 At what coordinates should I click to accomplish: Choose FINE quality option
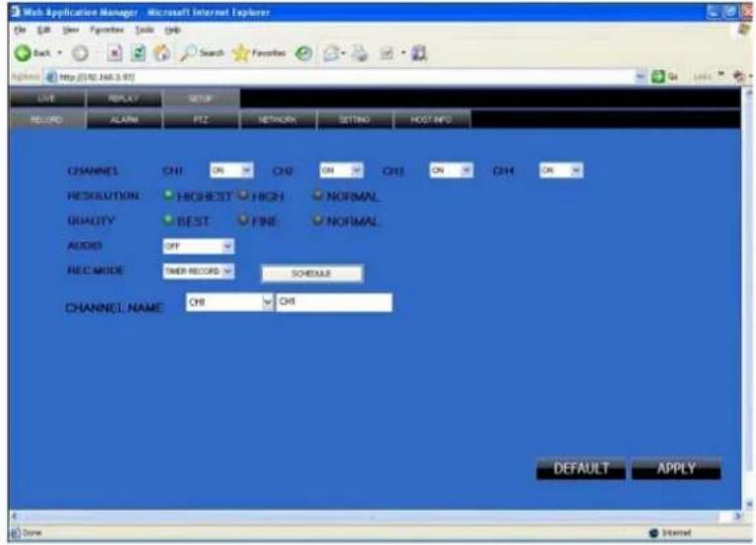(241, 221)
